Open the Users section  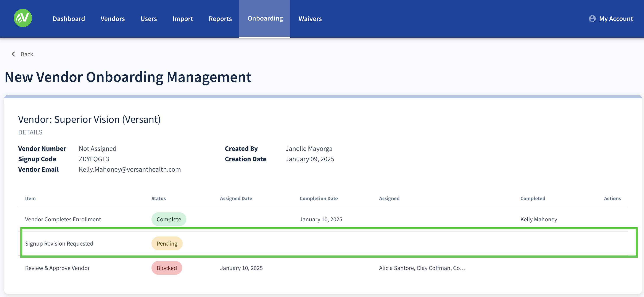click(148, 19)
